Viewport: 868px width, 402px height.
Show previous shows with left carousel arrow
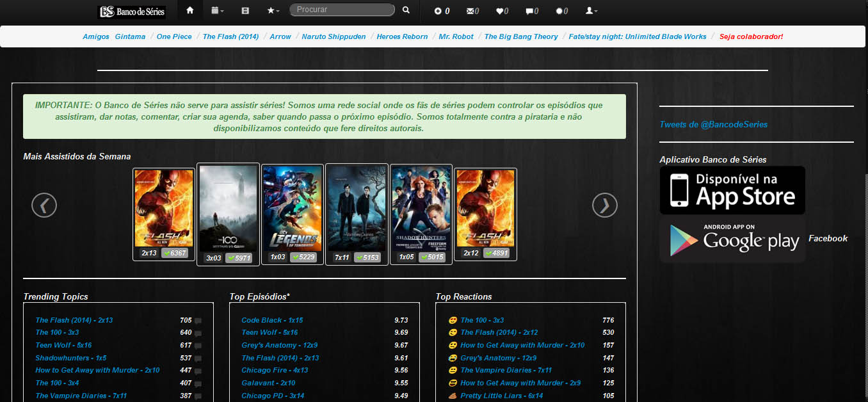point(44,205)
